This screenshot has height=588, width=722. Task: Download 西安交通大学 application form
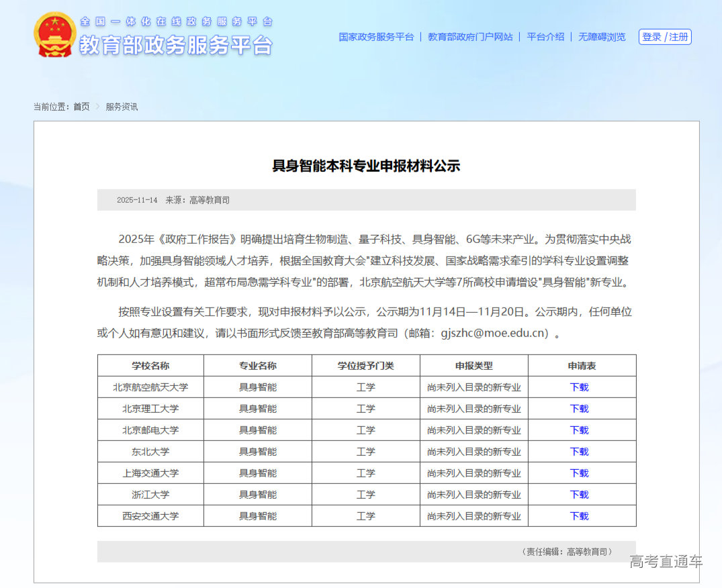[579, 516]
